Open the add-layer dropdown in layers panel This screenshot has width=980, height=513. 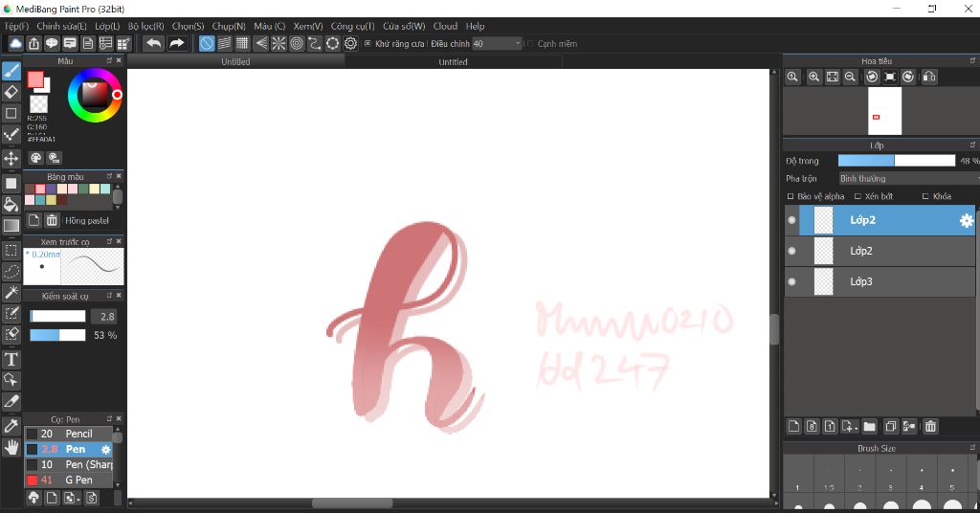tap(850, 426)
